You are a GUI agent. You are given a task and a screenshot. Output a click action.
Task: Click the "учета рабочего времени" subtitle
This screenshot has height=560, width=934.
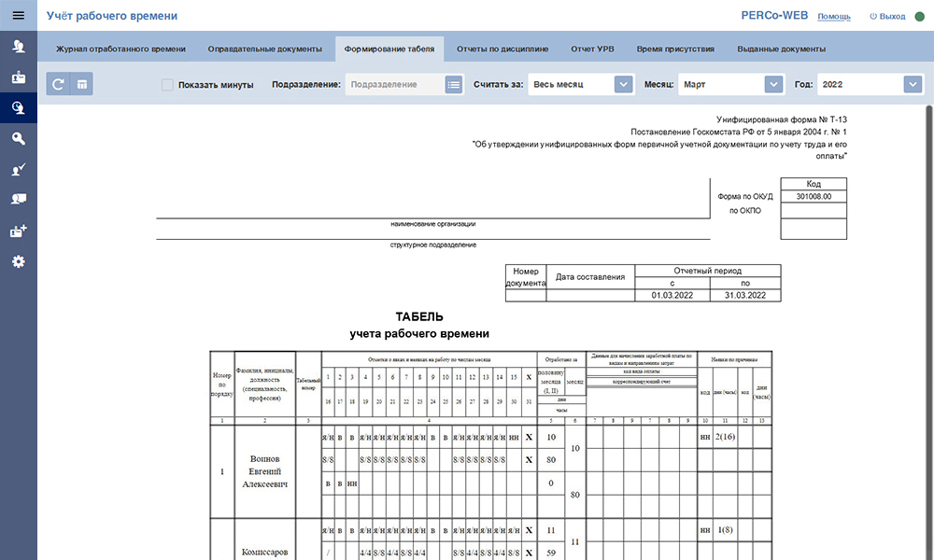pos(419,334)
